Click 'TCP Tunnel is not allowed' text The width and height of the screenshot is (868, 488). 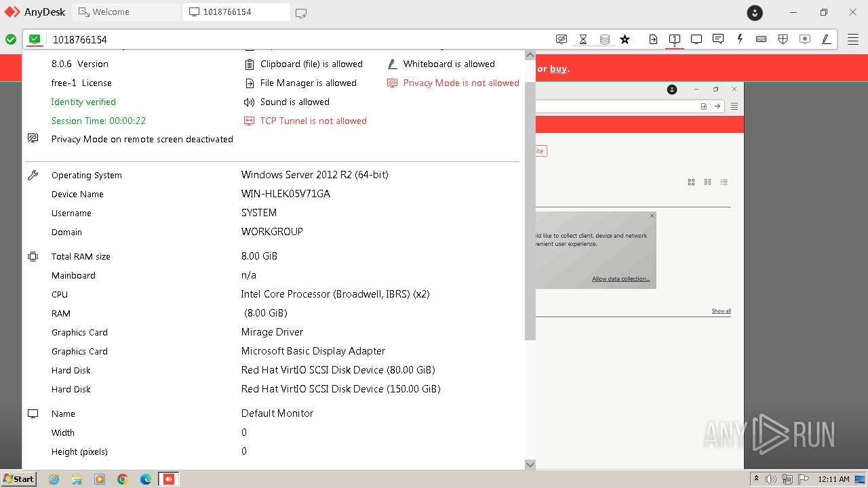pyautogui.click(x=313, y=121)
